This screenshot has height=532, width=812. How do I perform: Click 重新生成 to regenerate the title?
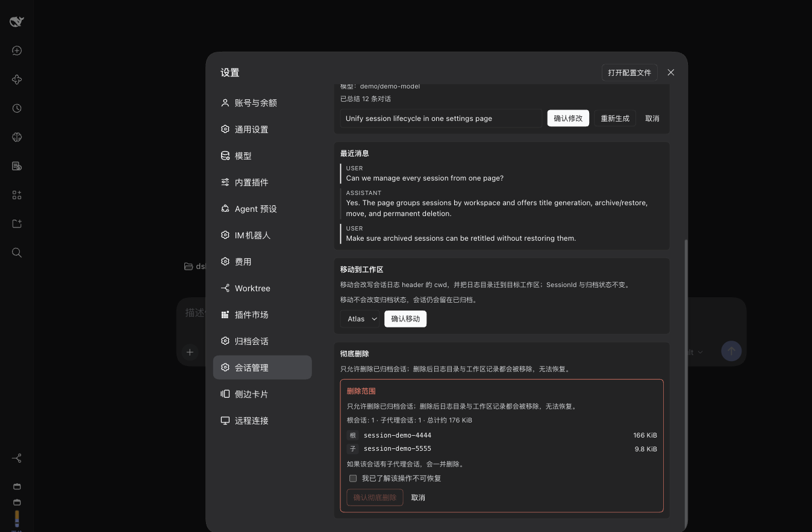[x=615, y=119]
